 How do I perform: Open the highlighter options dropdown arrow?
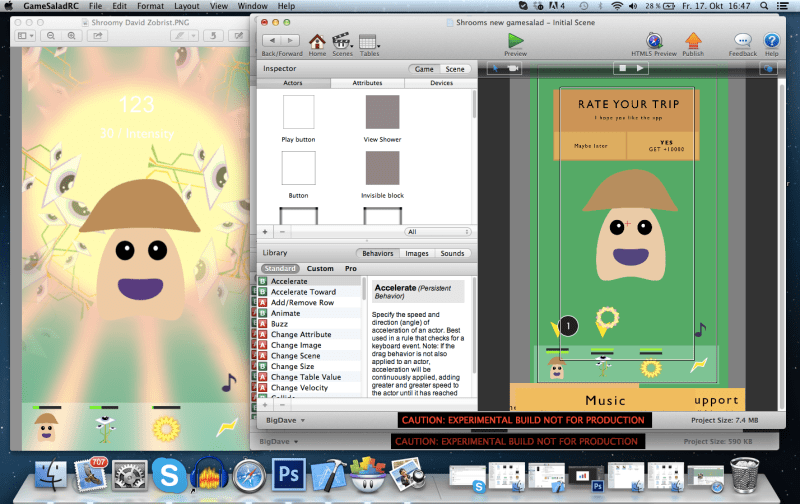point(193,36)
